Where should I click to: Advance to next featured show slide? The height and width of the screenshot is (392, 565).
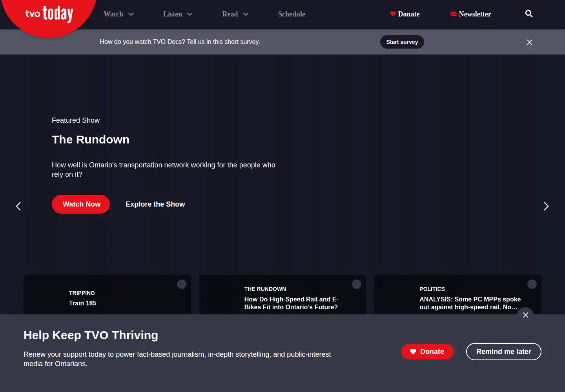coord(546,206)
